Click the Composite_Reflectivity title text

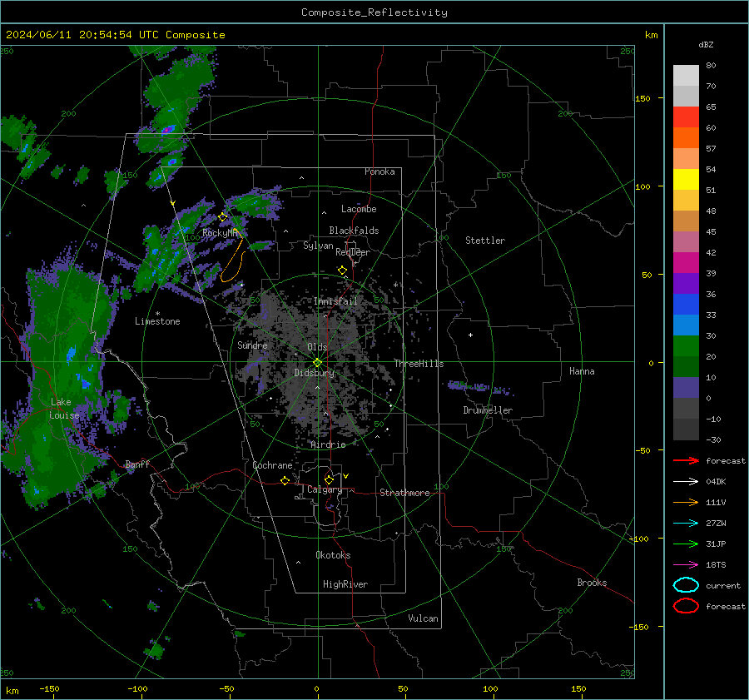click(x=374, y=12)
